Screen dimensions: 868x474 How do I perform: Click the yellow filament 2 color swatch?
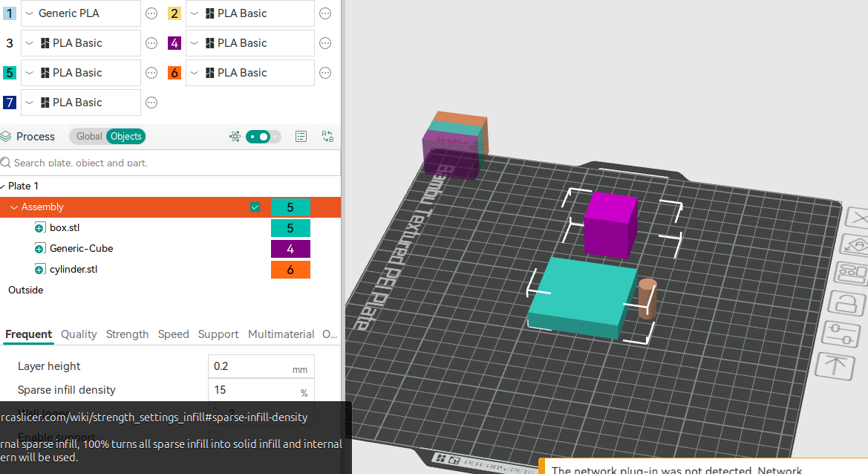click(174, 13)
